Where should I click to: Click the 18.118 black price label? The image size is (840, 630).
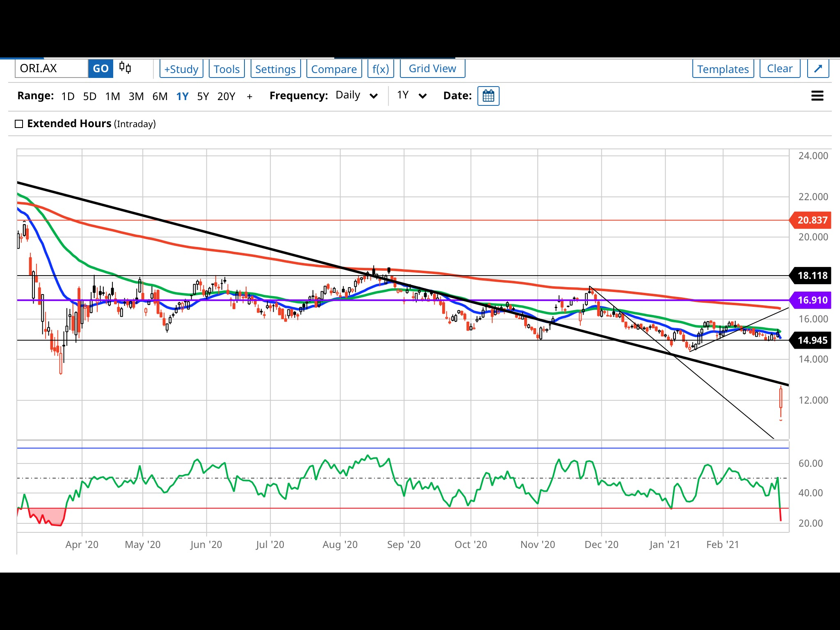point(810,276)
